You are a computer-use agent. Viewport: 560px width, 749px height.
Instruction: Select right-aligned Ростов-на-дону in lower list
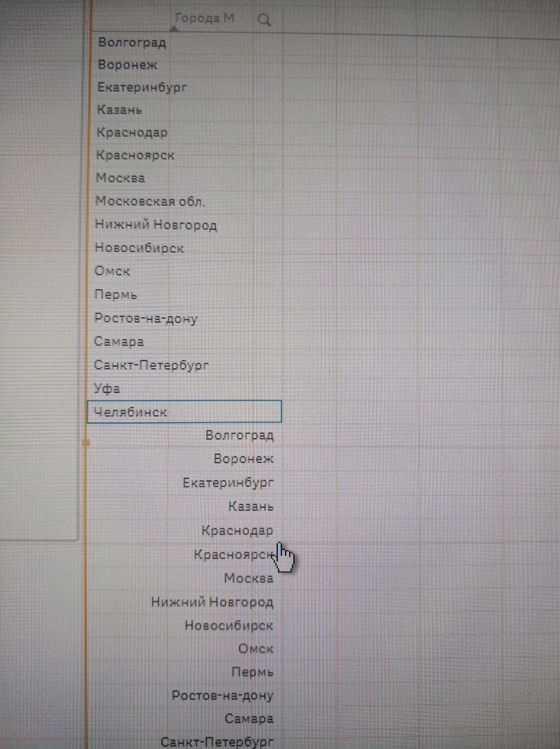222,695
